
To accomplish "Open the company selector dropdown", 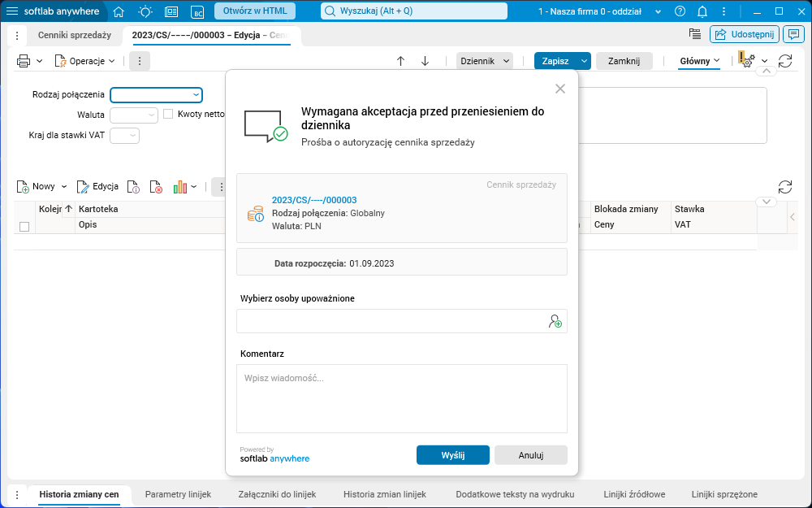I will pos(659,11).
